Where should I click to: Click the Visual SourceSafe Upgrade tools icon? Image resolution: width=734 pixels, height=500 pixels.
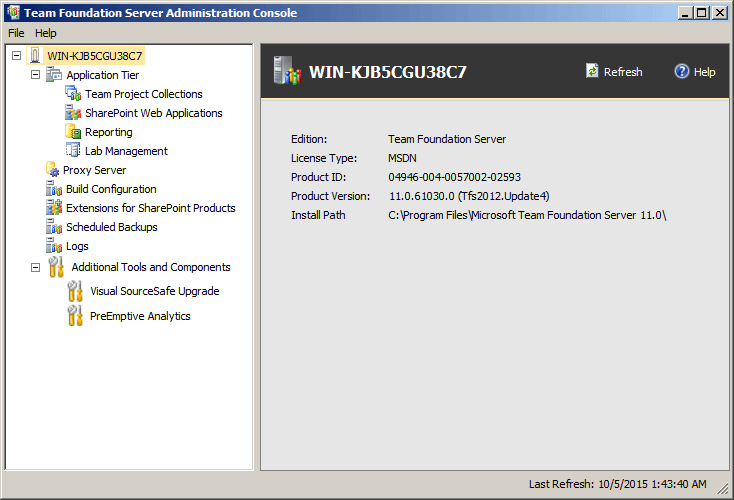click(75, 291)
